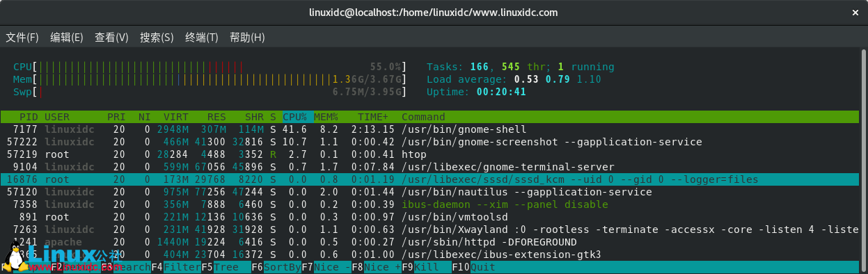Open the 文件(F) menu
868x274 pixels.
[22, 38]
